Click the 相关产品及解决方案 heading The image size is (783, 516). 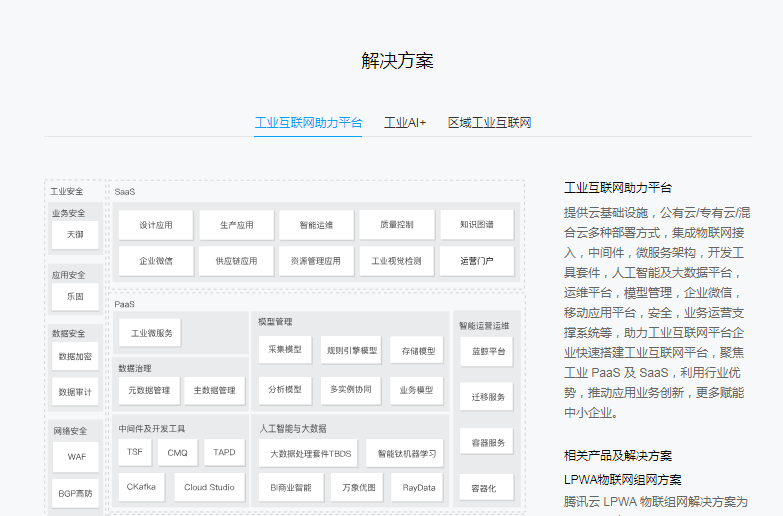click(x=618, y=456)
